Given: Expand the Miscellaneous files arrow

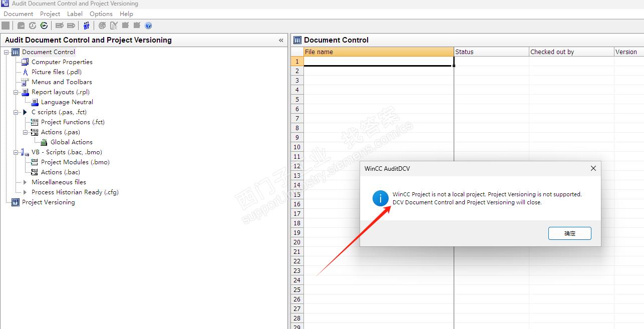Looking at the screenshot, I should point(26,182).
